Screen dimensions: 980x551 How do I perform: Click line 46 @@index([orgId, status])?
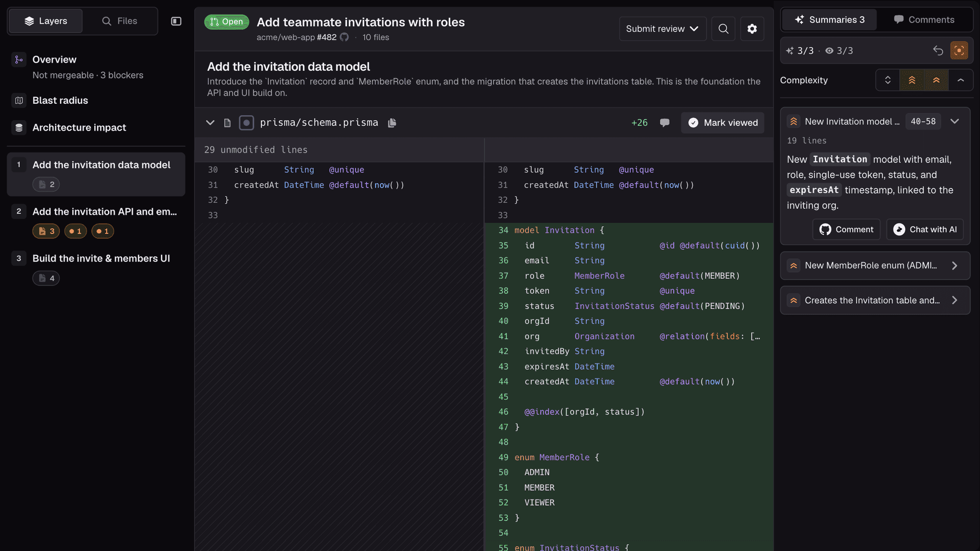(x=629, y=412)
